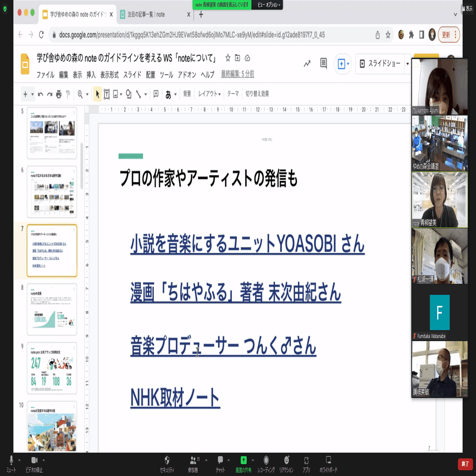View cloud save status icon
Image resolution: width=476 pixels, height=476 pixels.
pyautogui.click(x=247, y=58)
